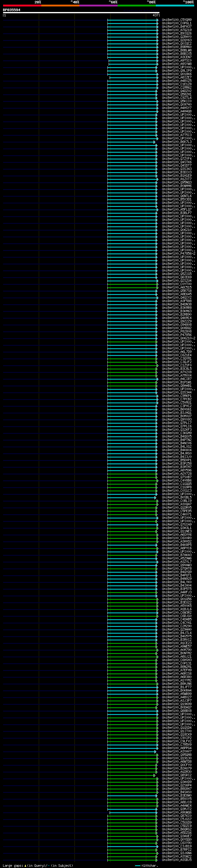Click the red 20% identity color bar
Viewport: 197px width, 868px height.
(x=22, y=6)
